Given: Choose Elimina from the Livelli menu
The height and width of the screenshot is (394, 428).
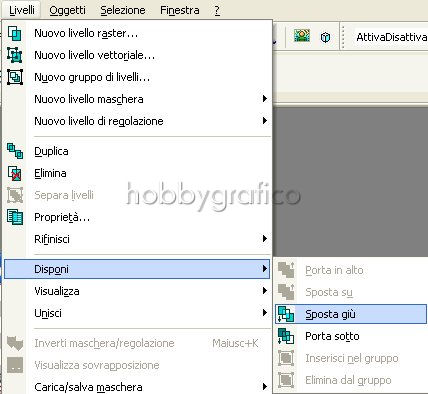Looking at the screenshot, I should [137, 173].
